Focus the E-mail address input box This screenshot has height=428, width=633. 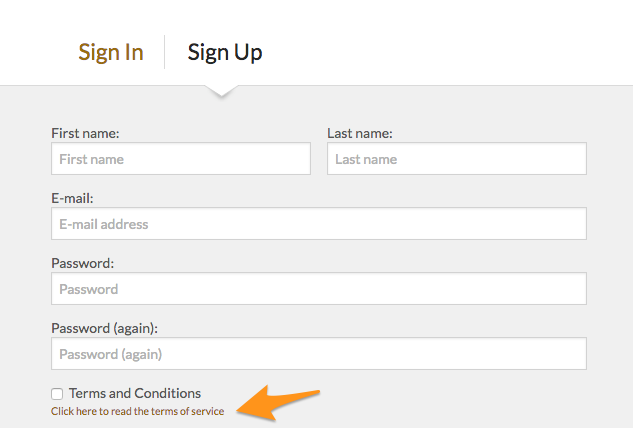[318, 224]
